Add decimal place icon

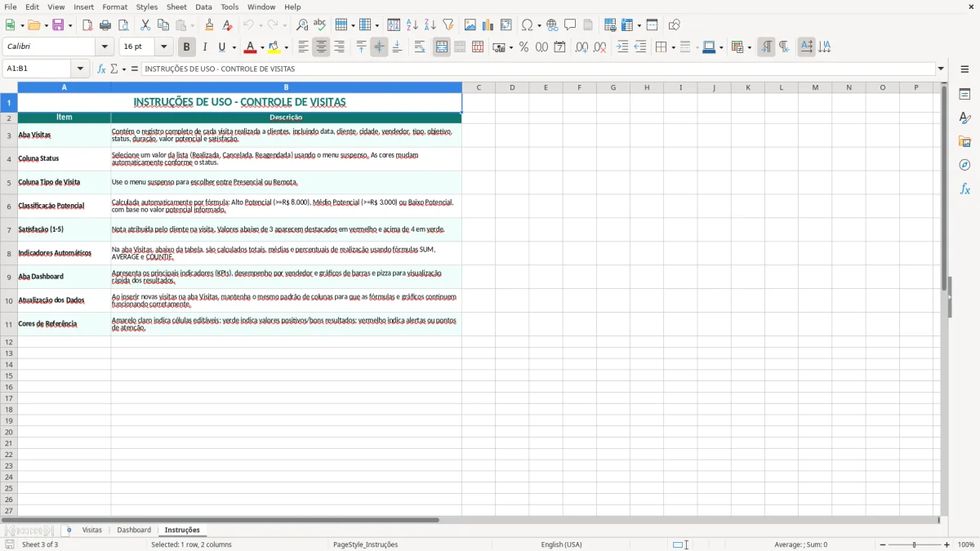click(581, 47)
